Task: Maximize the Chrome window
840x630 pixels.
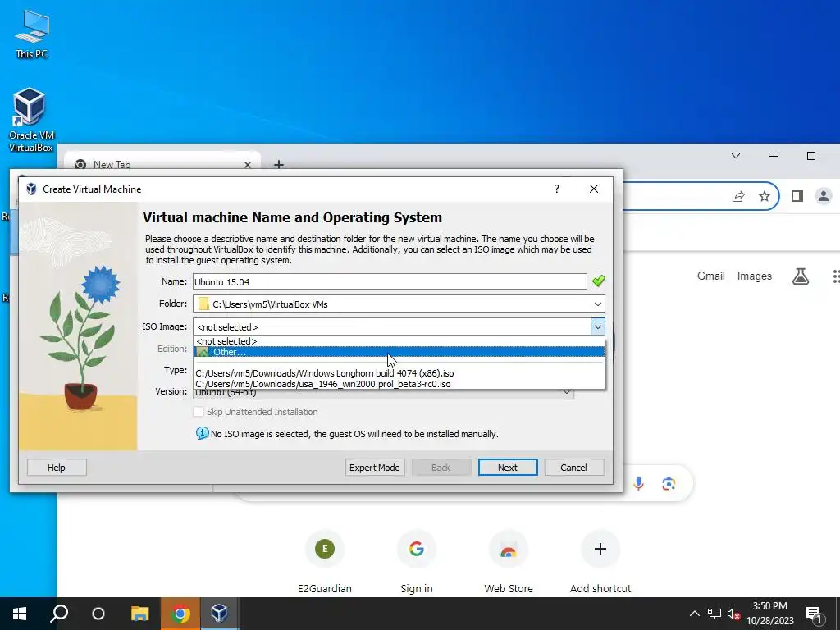Action: tap(811, 156)
